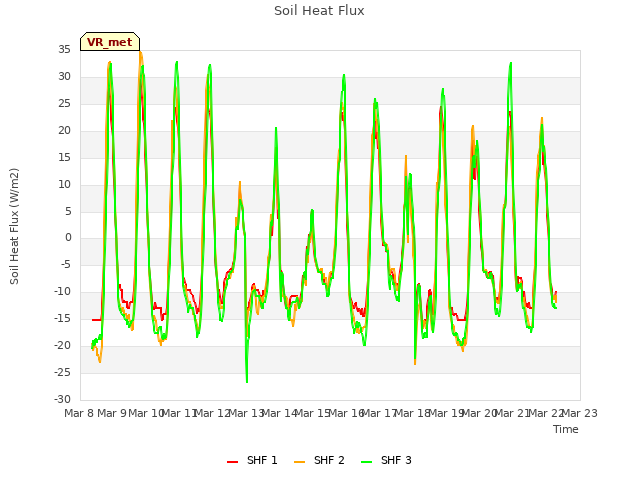Click the 10 y-axis label
Screen dimensions: 640x480
(64, 184)
